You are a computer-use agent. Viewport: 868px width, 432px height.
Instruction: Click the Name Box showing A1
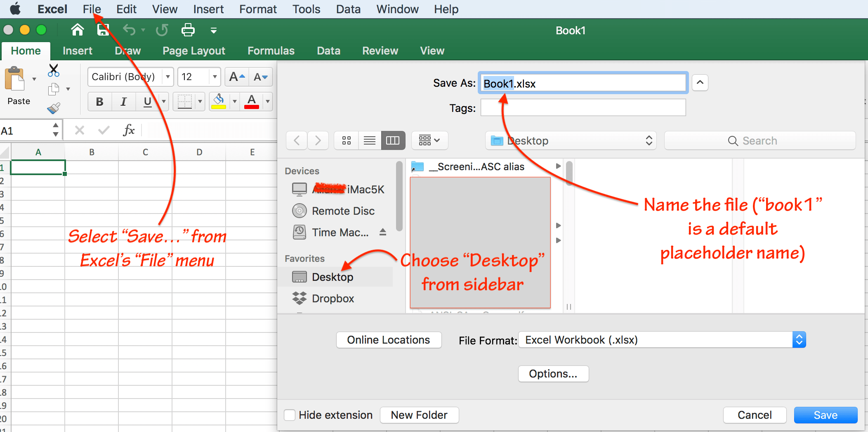26,131
